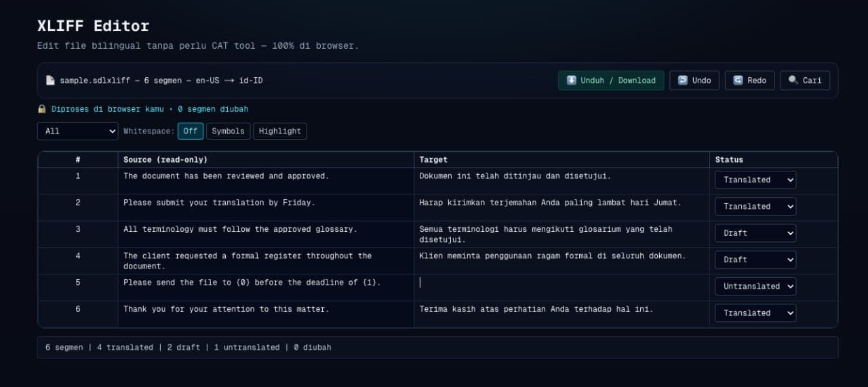Click the Redo button
The width and height of the screenshot is (868, 387).
coord(749,81)
